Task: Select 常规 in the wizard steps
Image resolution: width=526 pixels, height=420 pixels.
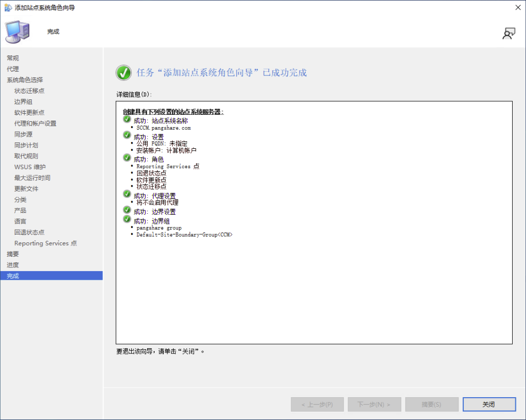Action: click(13, 58)
